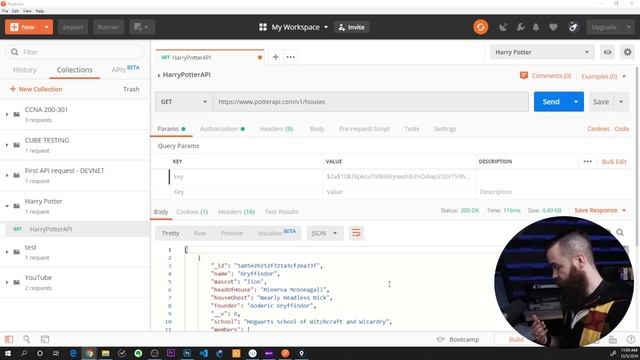
Task: Collapse the Harry Potter collection
Action: (x=7, y=206)
